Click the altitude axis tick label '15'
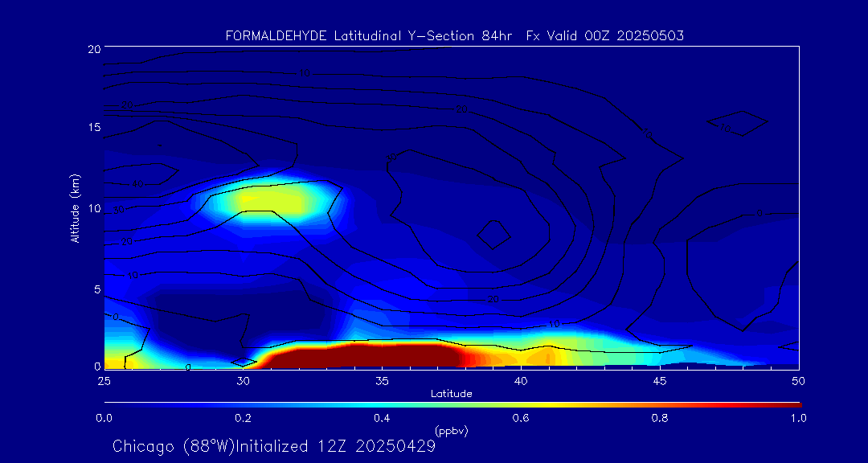This screenshot has height=463, width=868. (x=93, y=127)
